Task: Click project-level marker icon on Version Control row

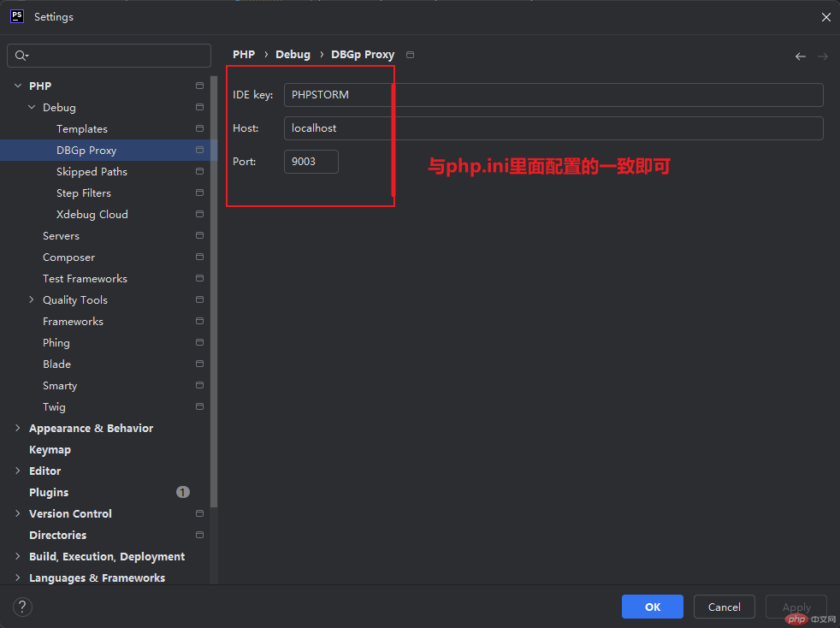Action: (x=200, y=513)
